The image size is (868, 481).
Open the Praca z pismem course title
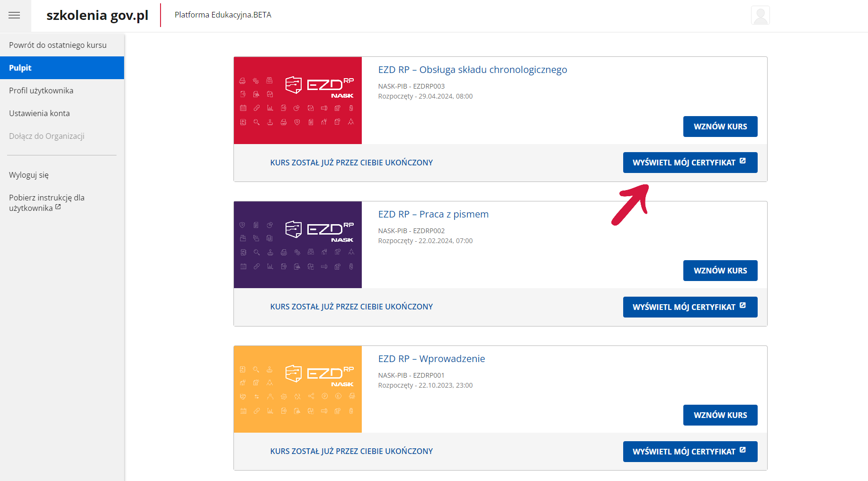[x=433, y=214]
